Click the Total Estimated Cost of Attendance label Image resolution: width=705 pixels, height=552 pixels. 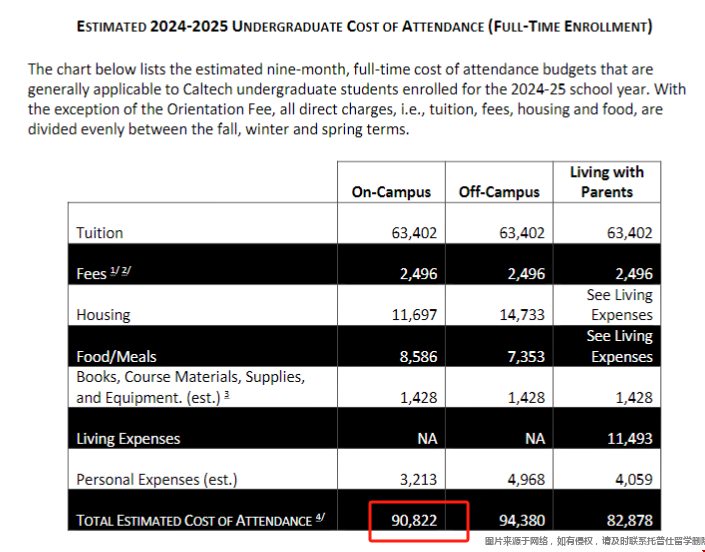(x=201, y=520)
